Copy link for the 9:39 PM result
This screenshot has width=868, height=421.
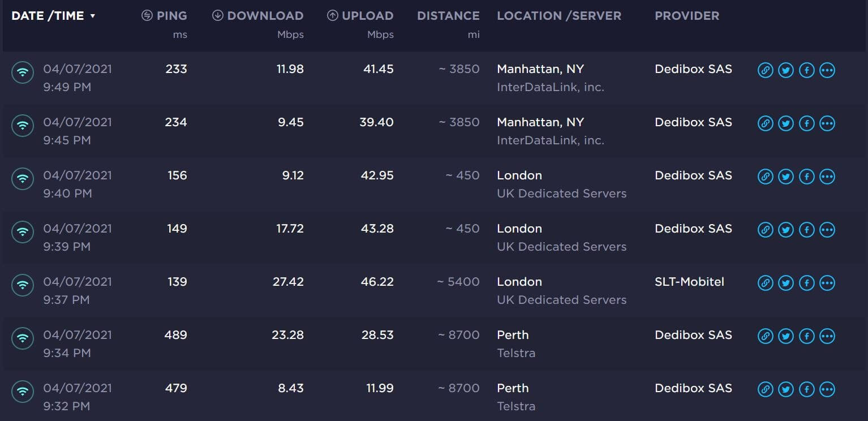[x=765, y=230]
